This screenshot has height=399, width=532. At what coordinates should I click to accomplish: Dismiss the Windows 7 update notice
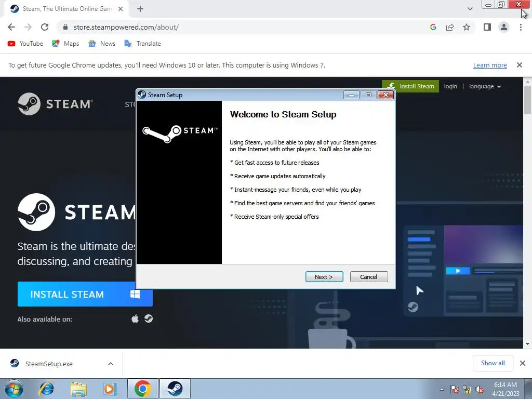tap(519, 65)
